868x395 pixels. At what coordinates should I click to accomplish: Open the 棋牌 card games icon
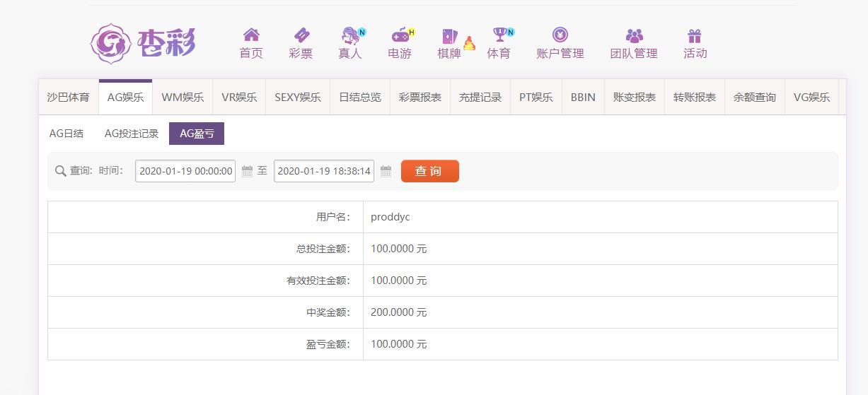pos(449,35)
